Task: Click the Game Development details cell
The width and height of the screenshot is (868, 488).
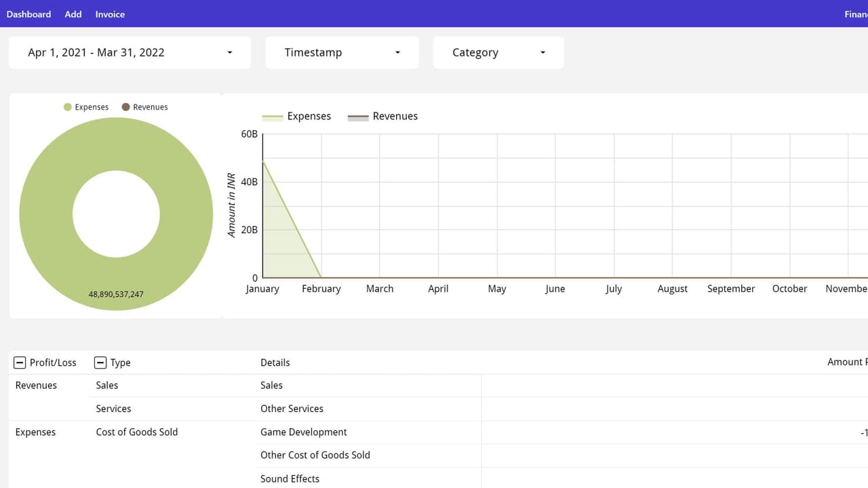Action: point(304,432)
